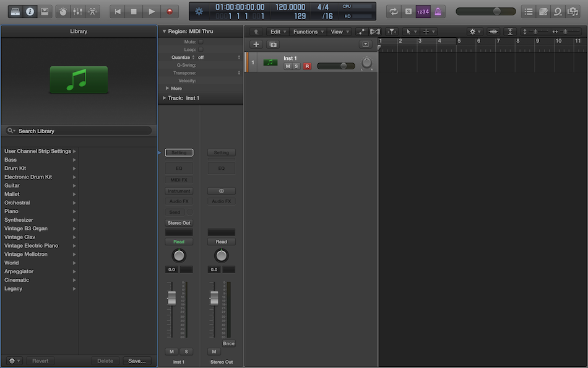Toggle the Library panel button
This screenshot has width=588, height=368.
(x=15, y=12)
